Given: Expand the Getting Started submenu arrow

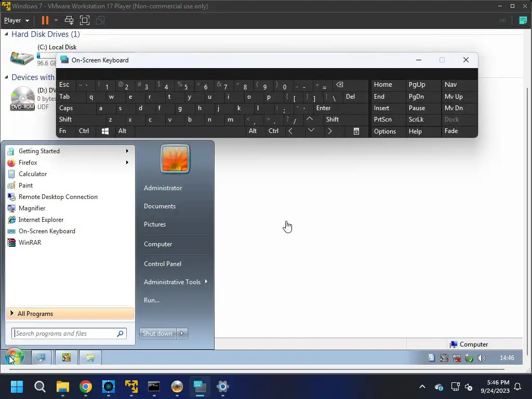Looking at the screenshot, I should tap(127, 151).
